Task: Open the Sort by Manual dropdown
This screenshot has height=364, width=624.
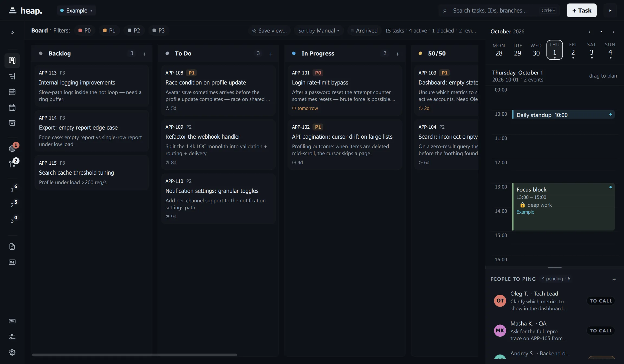Action: point(318,31)
